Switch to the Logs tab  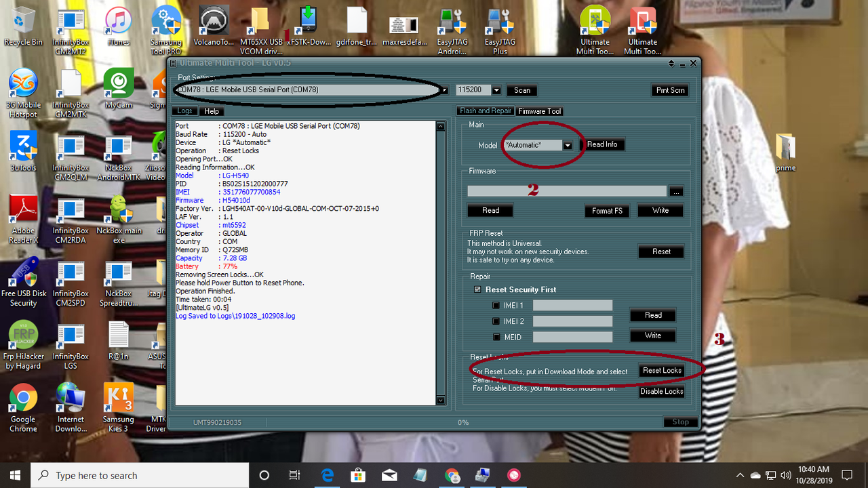(x=184, y=111)
